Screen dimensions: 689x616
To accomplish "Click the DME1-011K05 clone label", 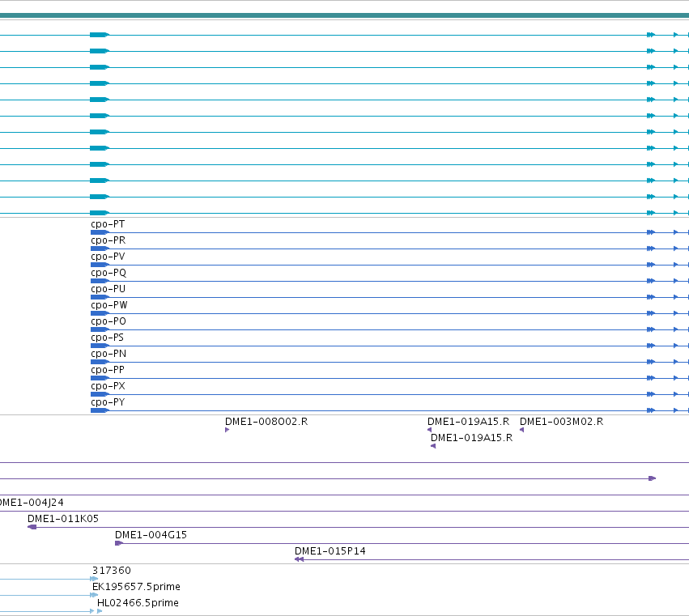I will tap(63, 518).
